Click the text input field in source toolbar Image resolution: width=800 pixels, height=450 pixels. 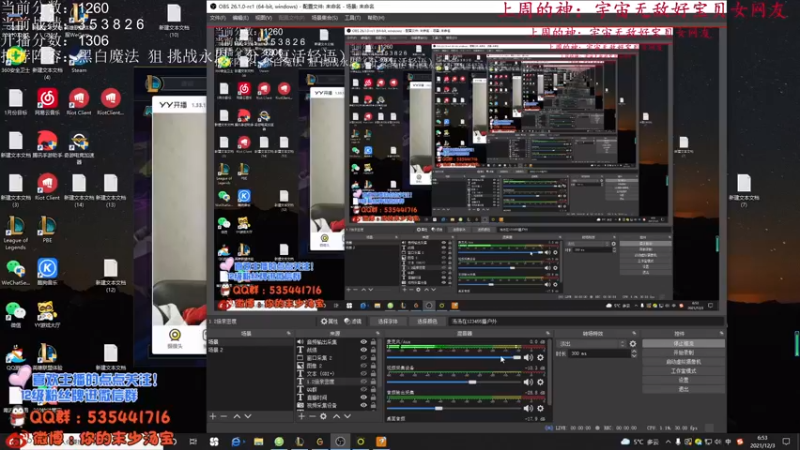pyautogui.click(x=586, y=321)
